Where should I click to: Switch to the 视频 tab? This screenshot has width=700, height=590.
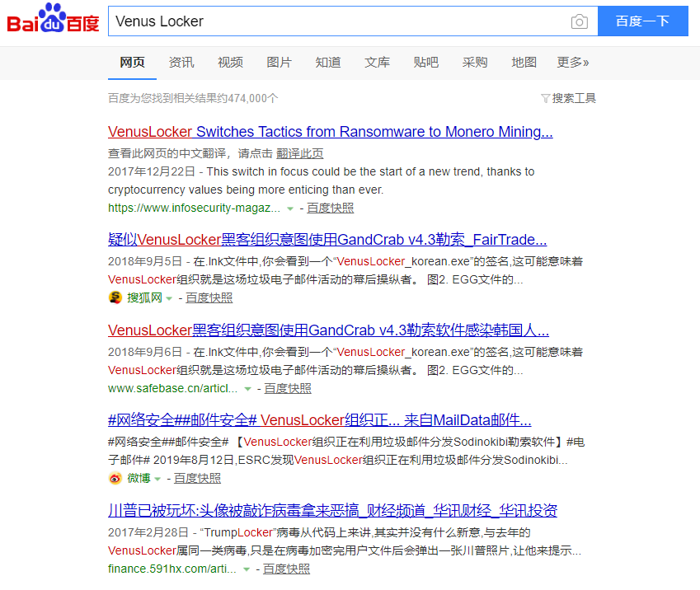point(230,63)
